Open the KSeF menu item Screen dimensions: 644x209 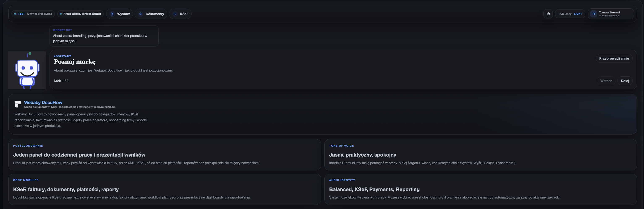(180, 14)
